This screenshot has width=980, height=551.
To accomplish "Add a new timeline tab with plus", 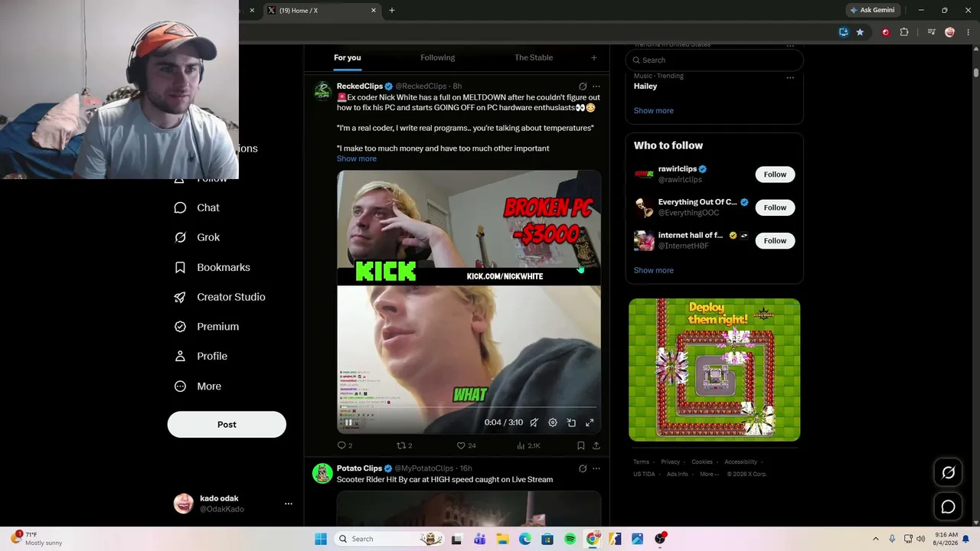I will (x=593, y=57).
